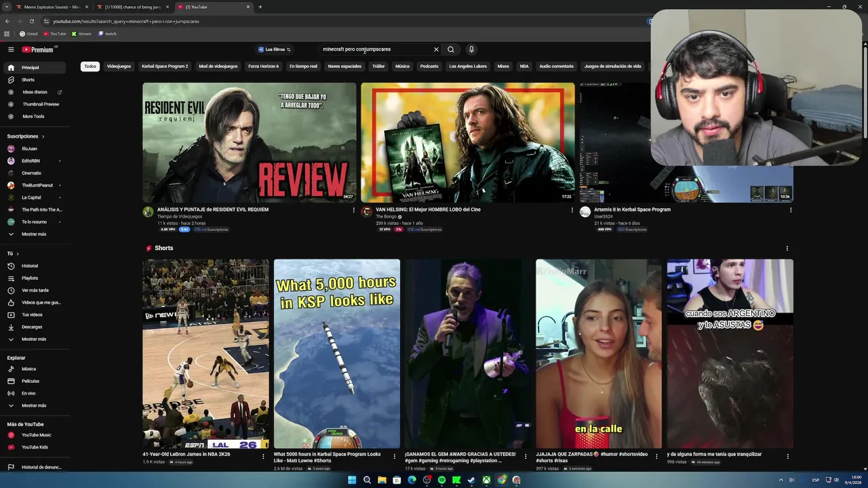Open the Gmail bookmark
The image size is (868, 488).
click(x=28, y=34)
